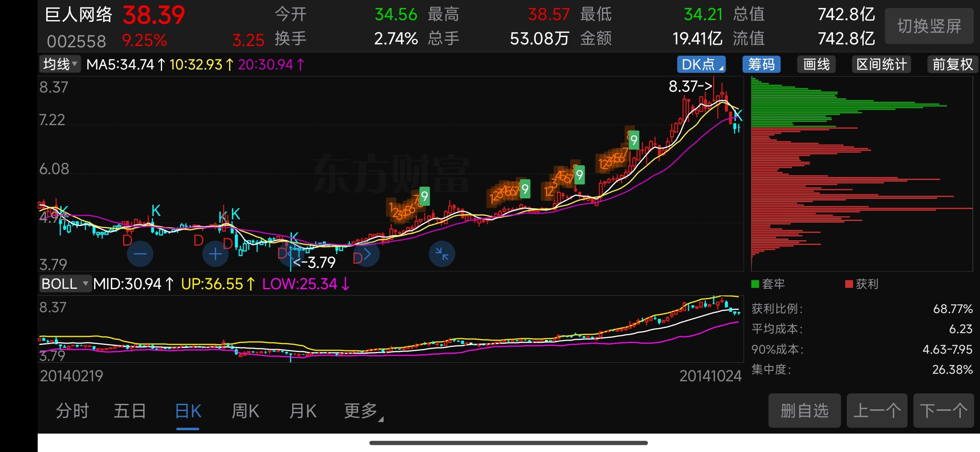Screen dimensions: 980x452
Task: Tap the MA5:34.74 moving average label
Action: 126,64
